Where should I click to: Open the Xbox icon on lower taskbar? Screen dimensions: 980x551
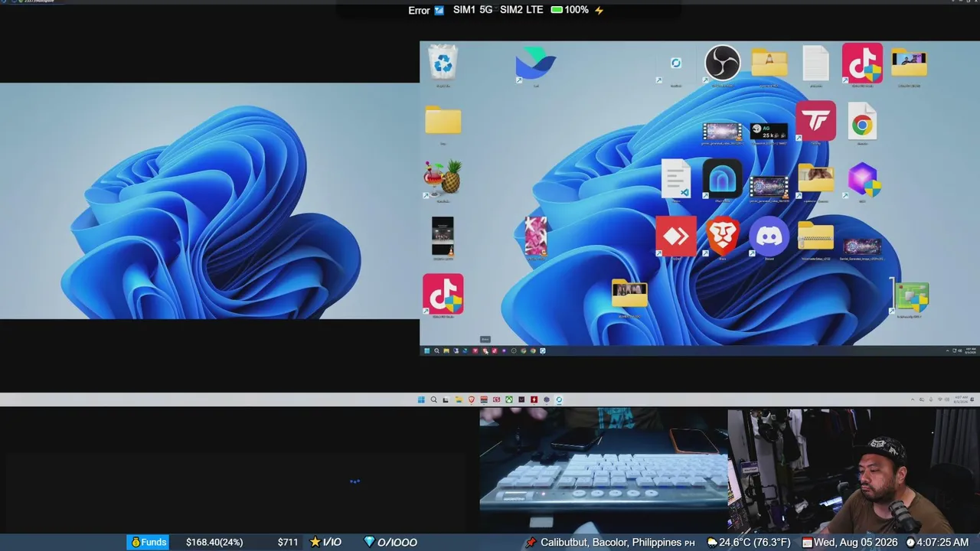pyautogui.click(x=508, y=399)
